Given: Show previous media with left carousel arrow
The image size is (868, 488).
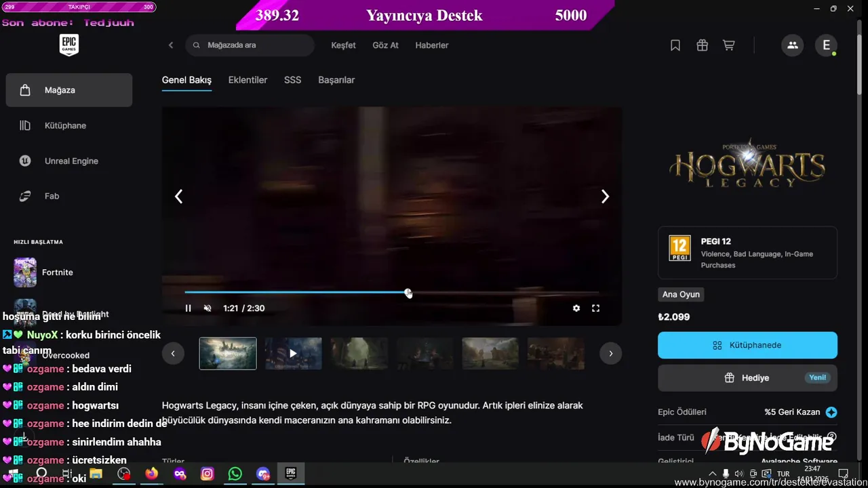Looking at the screenshot, I should (x=179, y=197).
